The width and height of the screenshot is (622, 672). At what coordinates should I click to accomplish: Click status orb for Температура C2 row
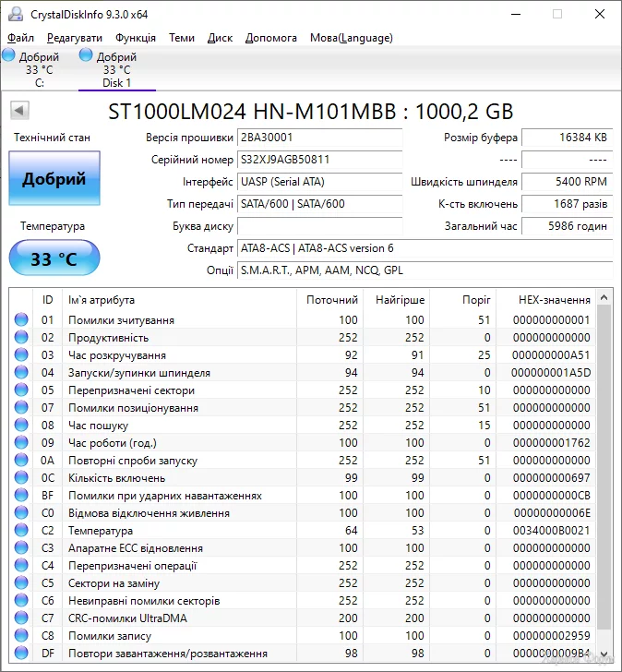21,530
